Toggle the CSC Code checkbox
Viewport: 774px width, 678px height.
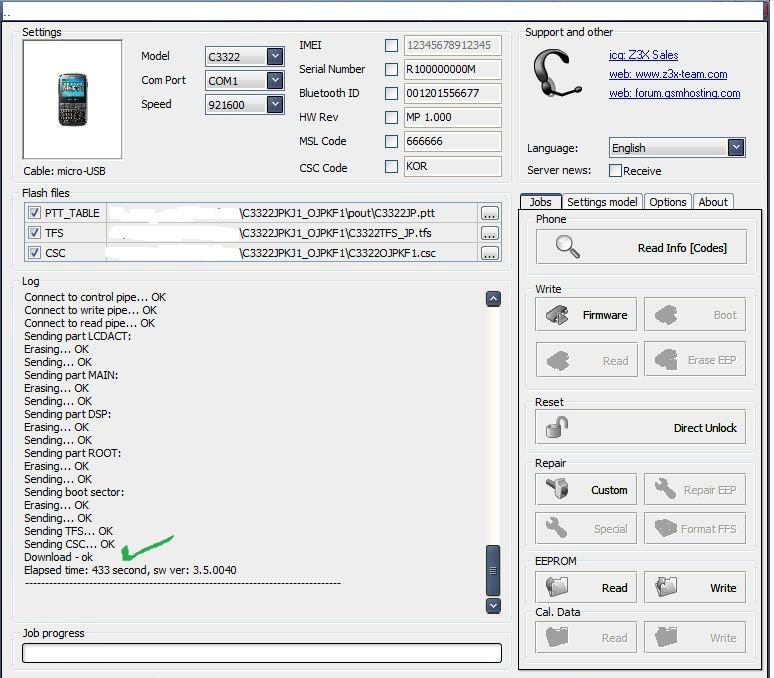pyautogui.click(x=391, y=166)
